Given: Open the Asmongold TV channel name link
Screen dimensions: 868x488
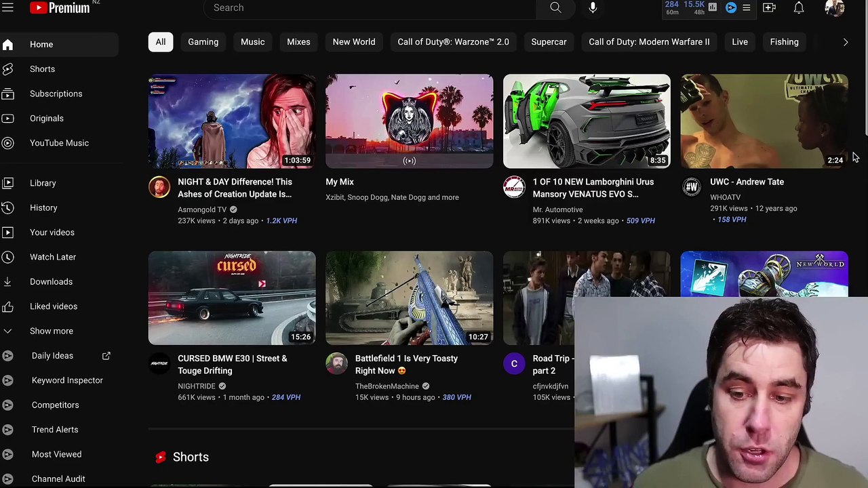Looking at the screenshot, I should 202,209.
